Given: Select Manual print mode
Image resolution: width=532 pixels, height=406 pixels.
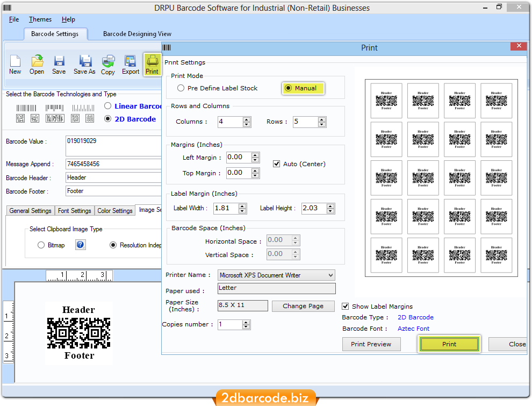Looking at the screenshot, I should click(x=289, y=88).
